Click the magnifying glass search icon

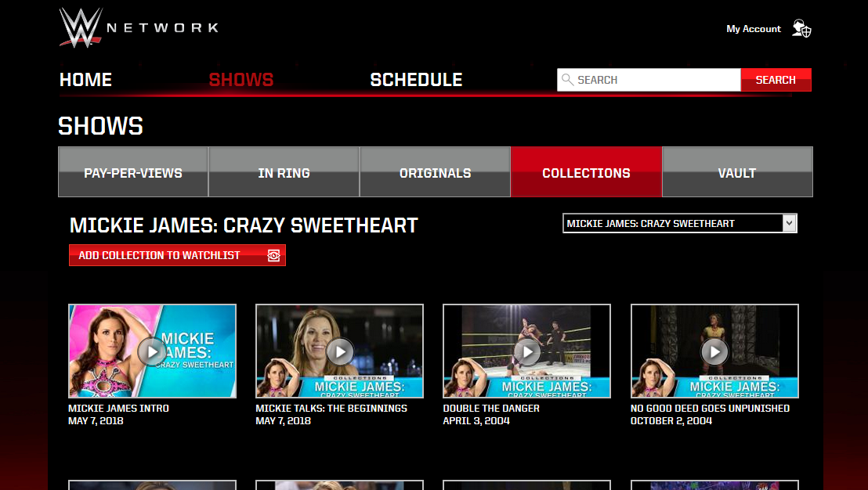(x=567, y=80)
